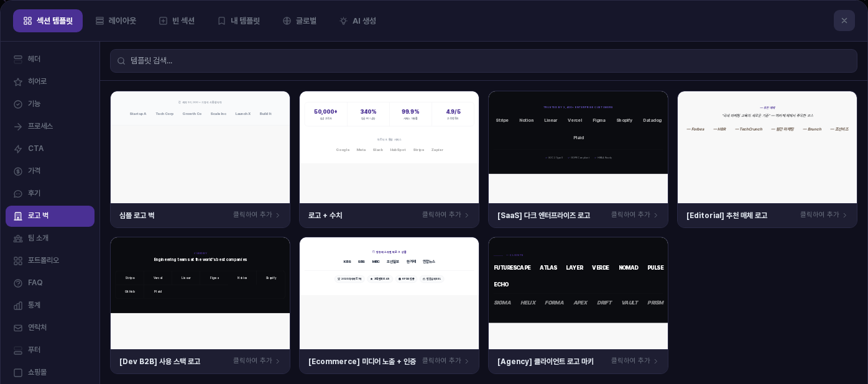The image size is (868, 384).
Task: Click 클릭하여 추가 on Editorial 추천 매체
Action: pyautogui.click(x=820, y=215)
